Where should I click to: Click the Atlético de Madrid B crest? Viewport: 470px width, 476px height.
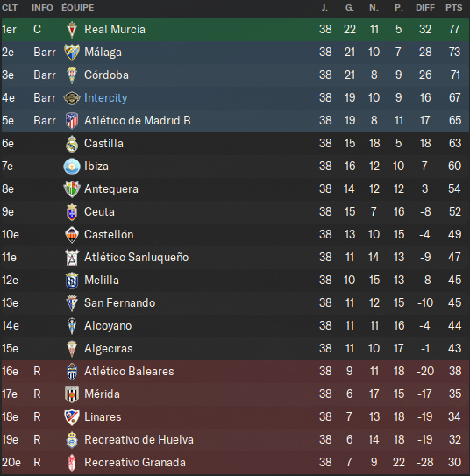point(72,120)
